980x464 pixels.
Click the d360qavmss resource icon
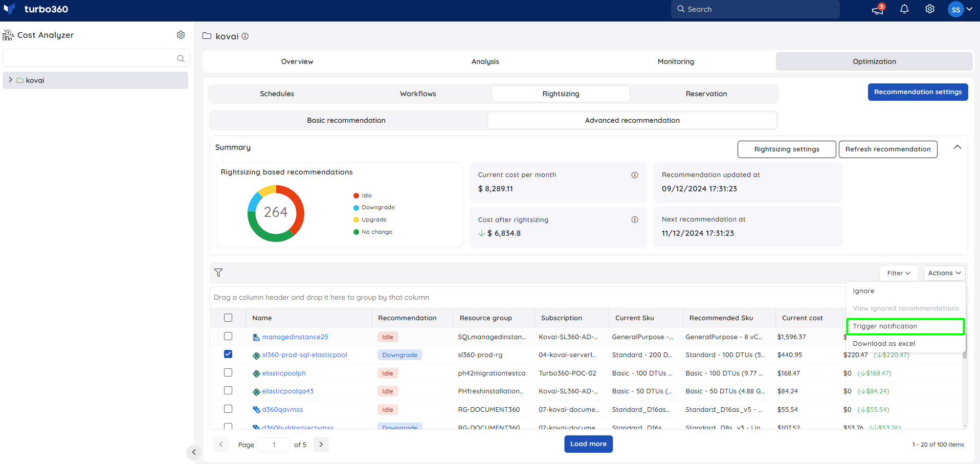pos(256,410)
